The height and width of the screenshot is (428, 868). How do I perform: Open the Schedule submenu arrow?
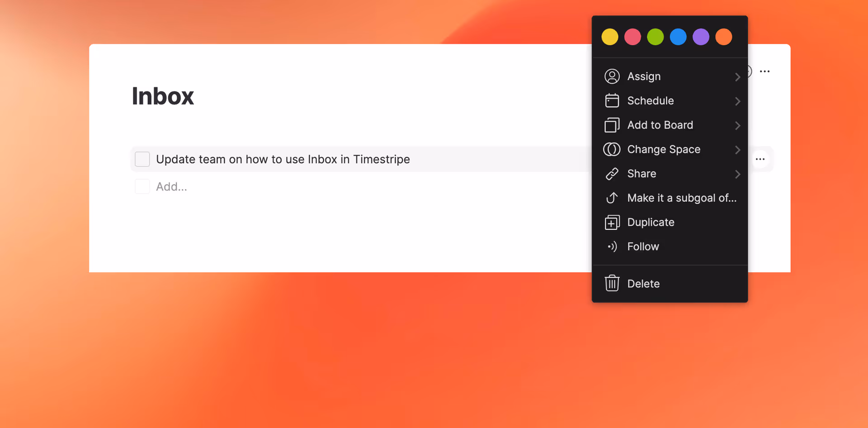pos(737,101)
